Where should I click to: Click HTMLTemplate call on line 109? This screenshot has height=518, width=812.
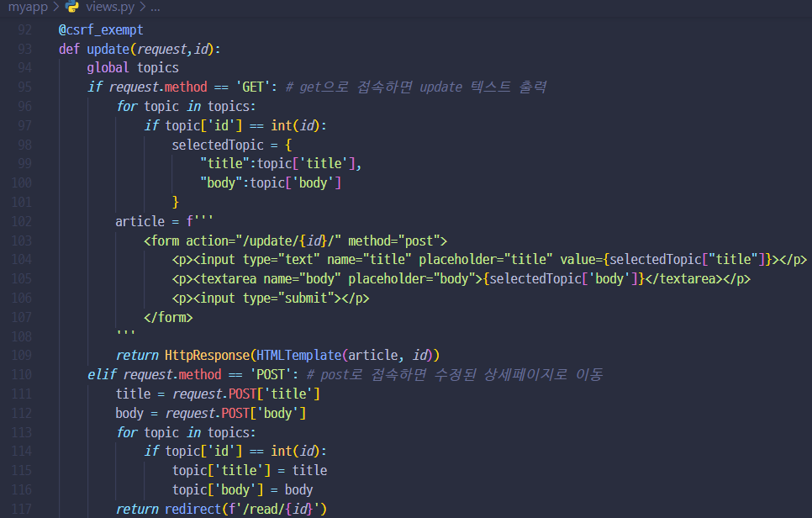point(298,356)
